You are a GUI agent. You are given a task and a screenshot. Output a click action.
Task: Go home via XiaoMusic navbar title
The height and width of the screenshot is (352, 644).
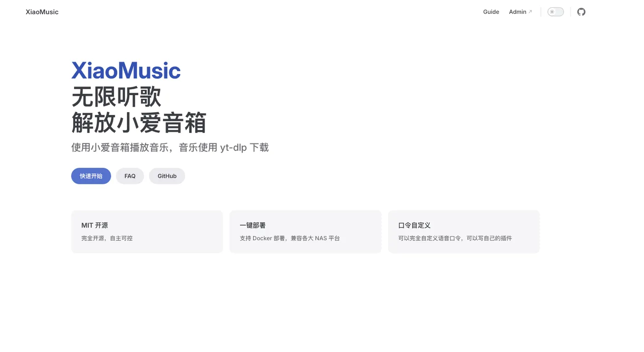(42, 12)
